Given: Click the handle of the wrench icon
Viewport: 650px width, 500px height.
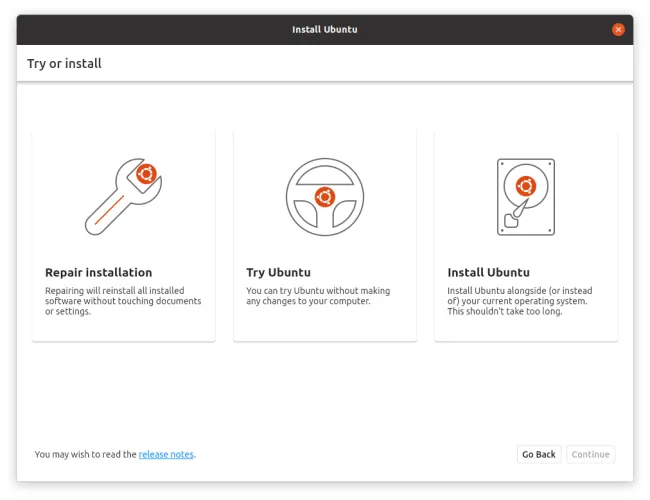Looking at the screenshot, I should coord(105,213).
